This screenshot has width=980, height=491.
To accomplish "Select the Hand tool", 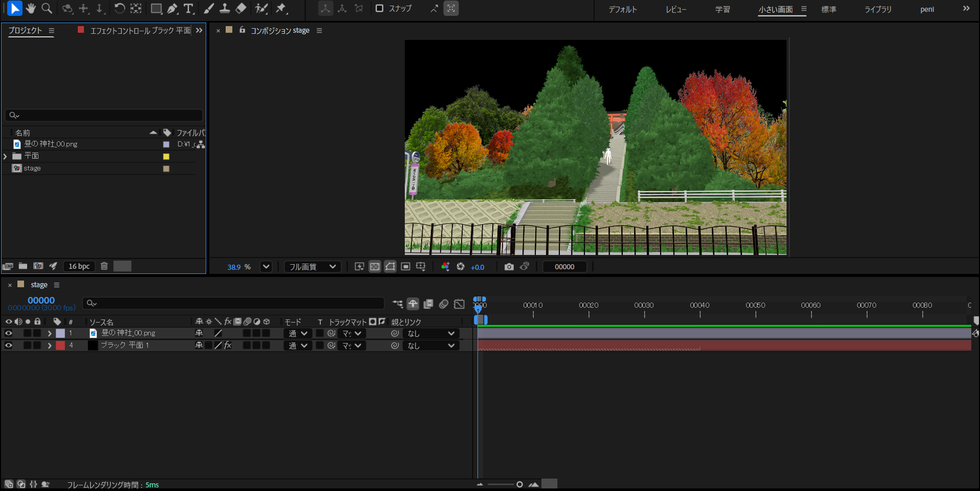I will click(31, 8).
